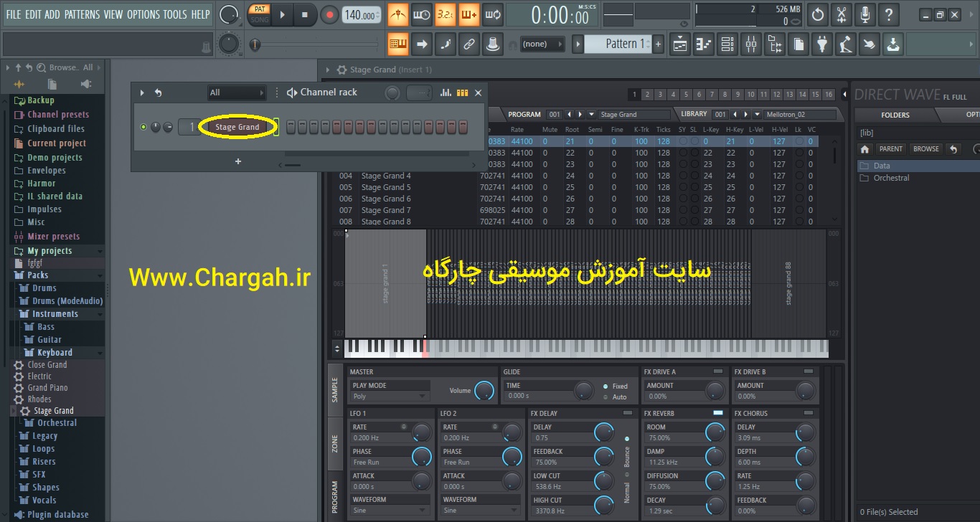Toggle blend recording overdub icon
980x522 pixels.
point(468,14)
